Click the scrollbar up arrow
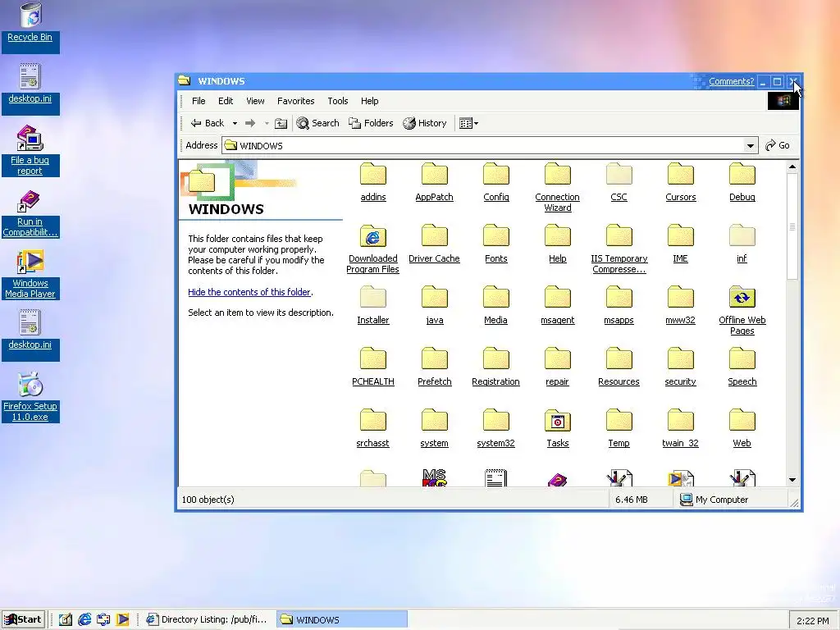This screenshot has height=630, width=840. [792, 167]
